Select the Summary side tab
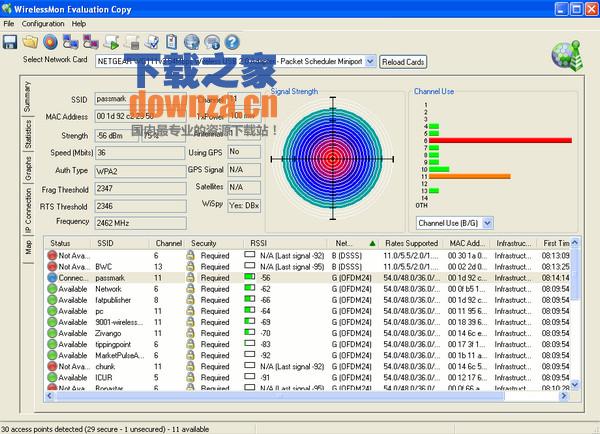Image resolution: width=600 pixels, height=434 pixels. 27,96
